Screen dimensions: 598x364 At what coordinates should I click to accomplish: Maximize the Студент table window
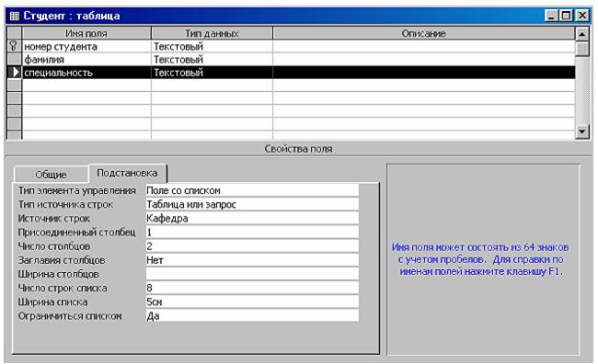567,16
